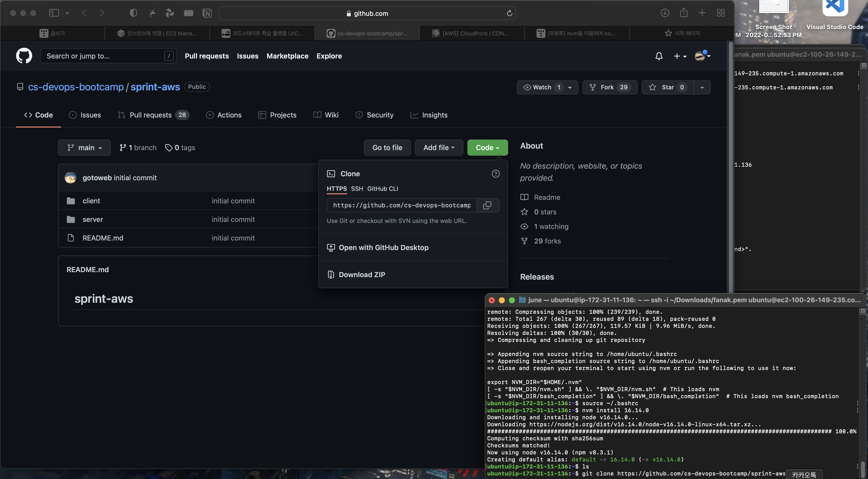Go back with Safari back arrow
The width and height of the screenshot is (868, 479).
pyautogui.click(x=84, y=13)
